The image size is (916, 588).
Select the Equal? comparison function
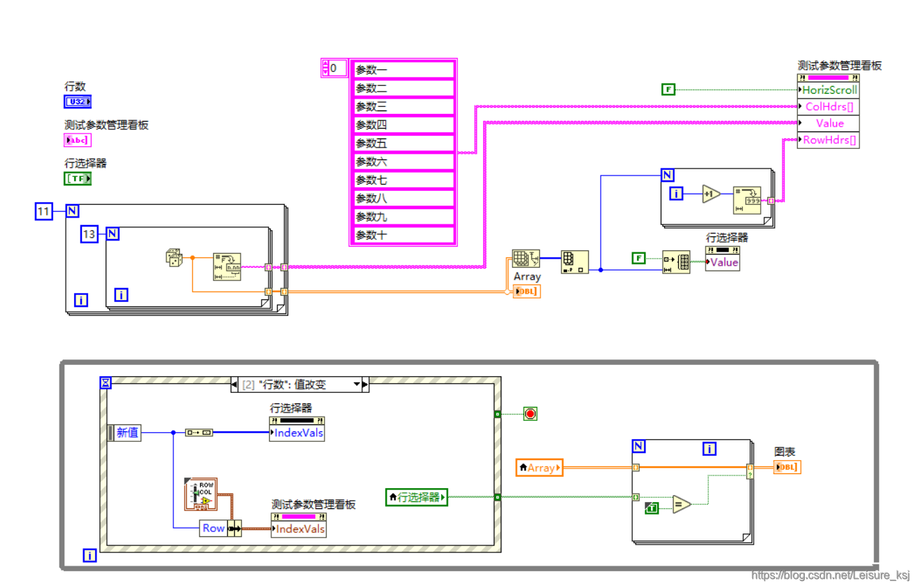click(682, 504)
